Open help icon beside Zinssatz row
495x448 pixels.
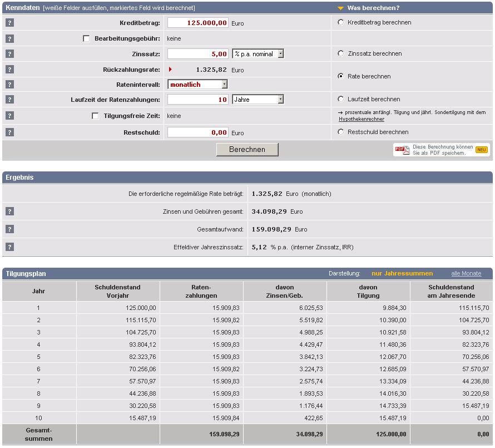[9, 54]
